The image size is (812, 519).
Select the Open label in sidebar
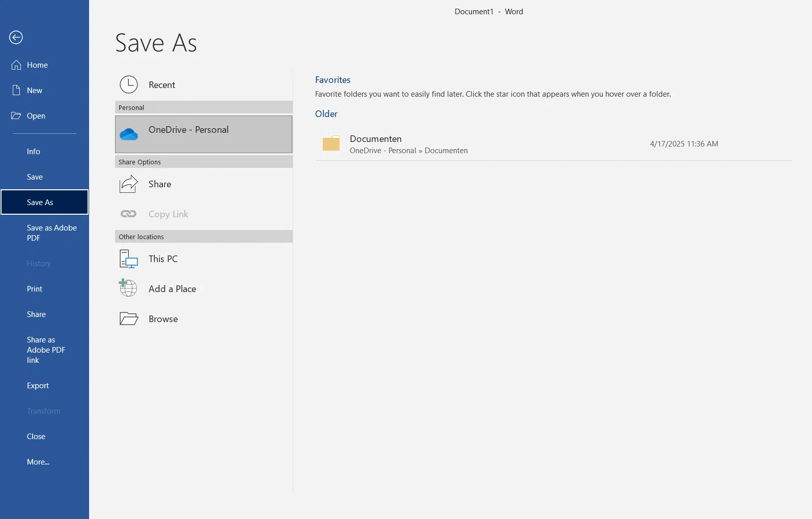pyautogui.click(x=36, y=116)
